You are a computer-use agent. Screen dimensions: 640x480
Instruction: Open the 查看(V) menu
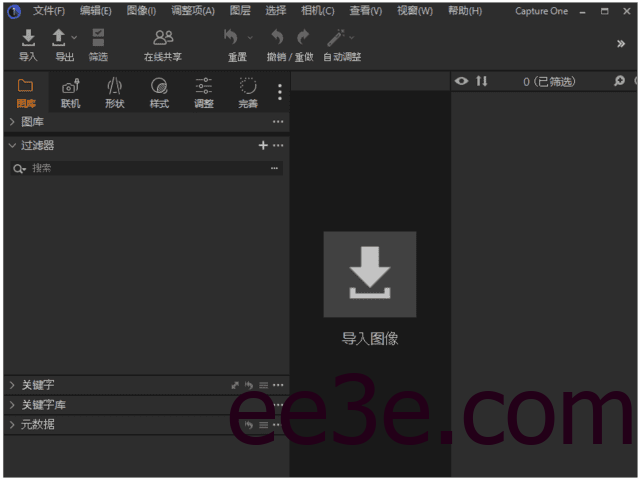point(366,11)
